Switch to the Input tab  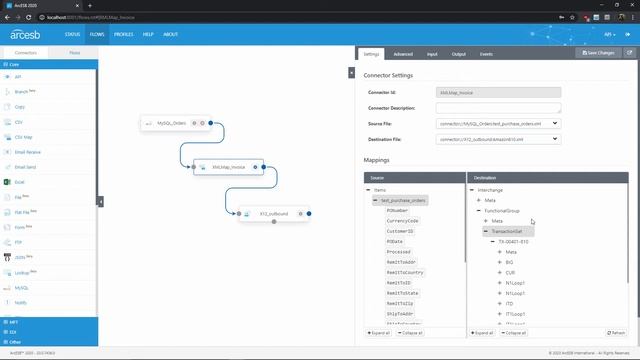tap(432, 54)
